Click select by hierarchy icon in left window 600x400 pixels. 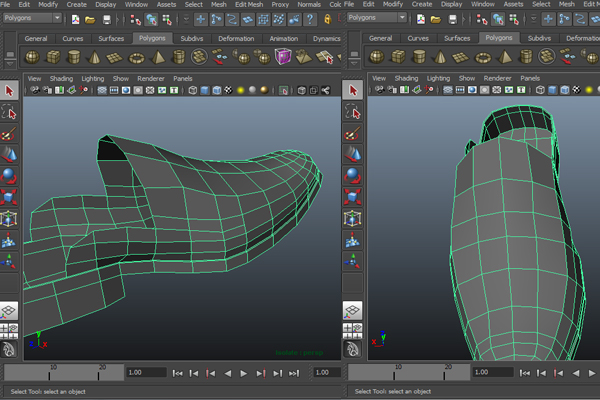tap(135, 20)
